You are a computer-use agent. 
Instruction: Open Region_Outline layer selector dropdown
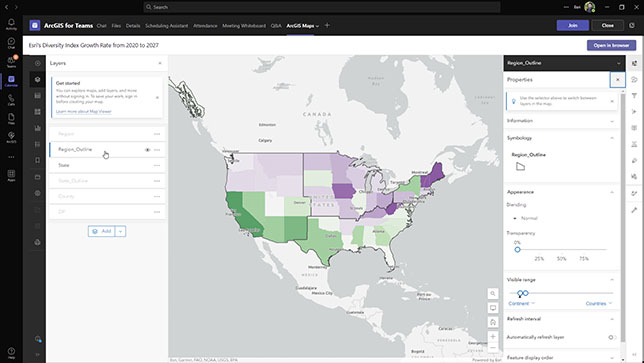pos(564,63)
